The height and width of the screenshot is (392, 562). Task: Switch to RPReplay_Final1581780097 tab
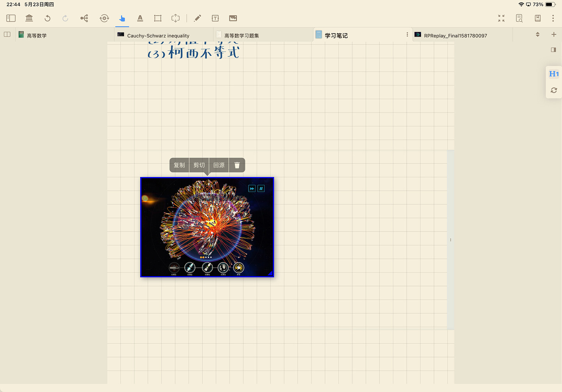462,35
